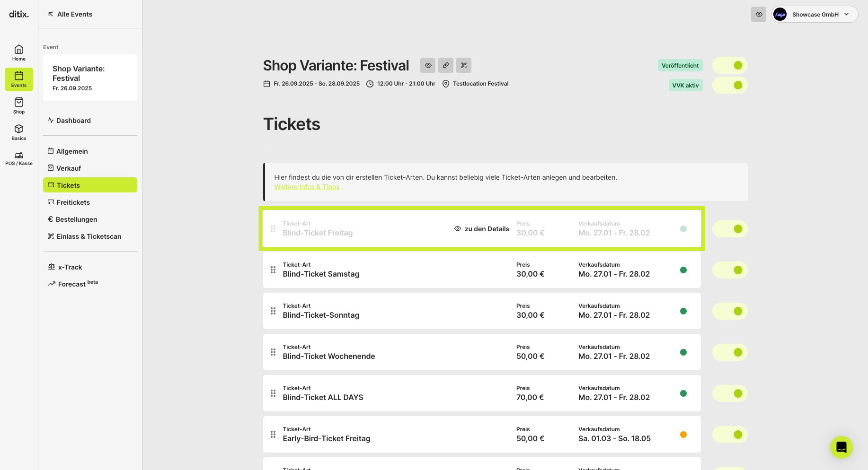The image size is (868, 470).
Task: Click orange status dot of Early-Bird-Ticket Freitag
Action: pyautogui.click(x=683, y=435)
